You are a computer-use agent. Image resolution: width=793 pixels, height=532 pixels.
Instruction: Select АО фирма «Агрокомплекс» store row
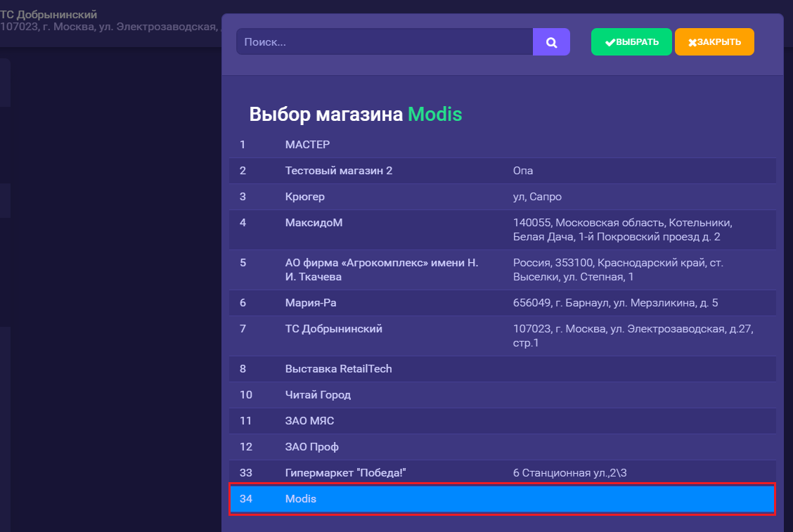click(x=502, y=270)
